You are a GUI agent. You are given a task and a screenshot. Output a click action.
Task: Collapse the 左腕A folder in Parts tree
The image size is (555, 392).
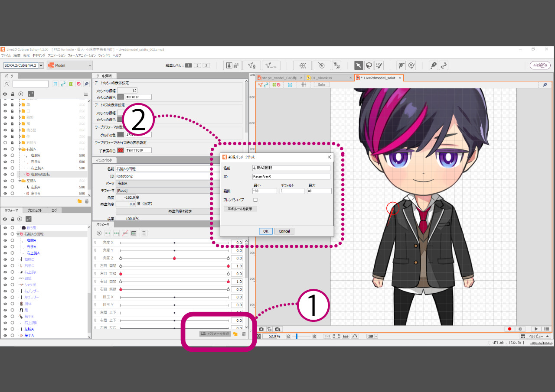pyautogui.click(x=20, y=181)
